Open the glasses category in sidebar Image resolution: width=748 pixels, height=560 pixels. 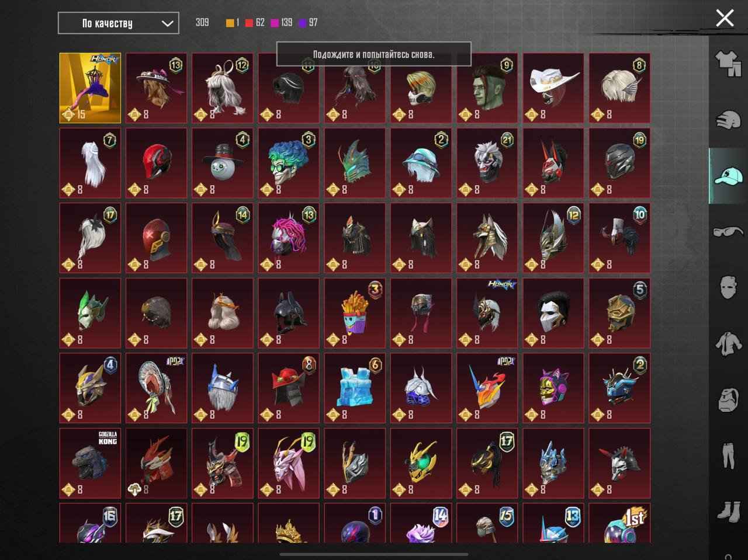(728, 232)
